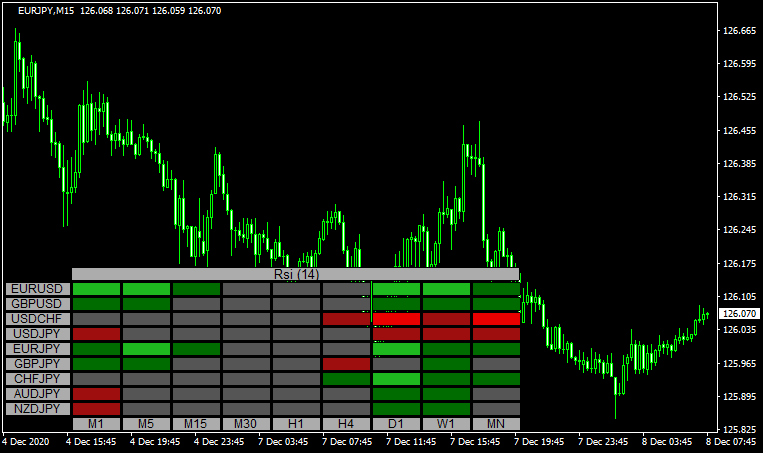The image size is (763, 453).
Task: Select the H1 timeframe label
Action: (296, 424)
